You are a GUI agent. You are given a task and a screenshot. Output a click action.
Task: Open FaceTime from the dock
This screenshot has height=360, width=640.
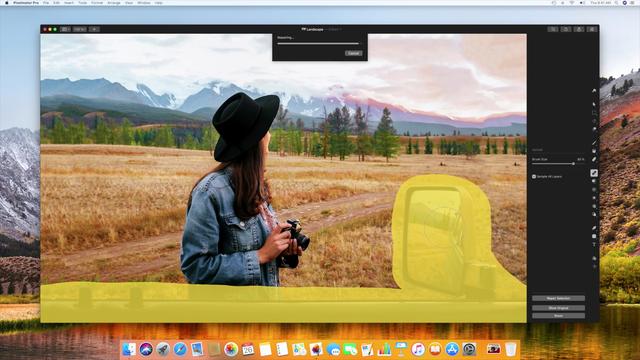coord(350,349)
